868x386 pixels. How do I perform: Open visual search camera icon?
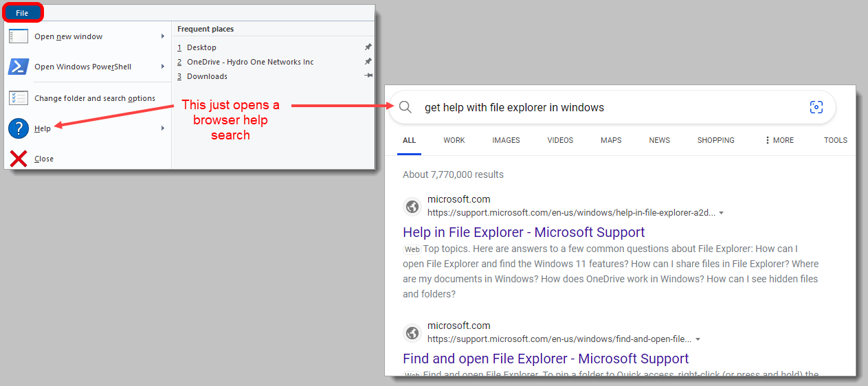pos(816,107)
